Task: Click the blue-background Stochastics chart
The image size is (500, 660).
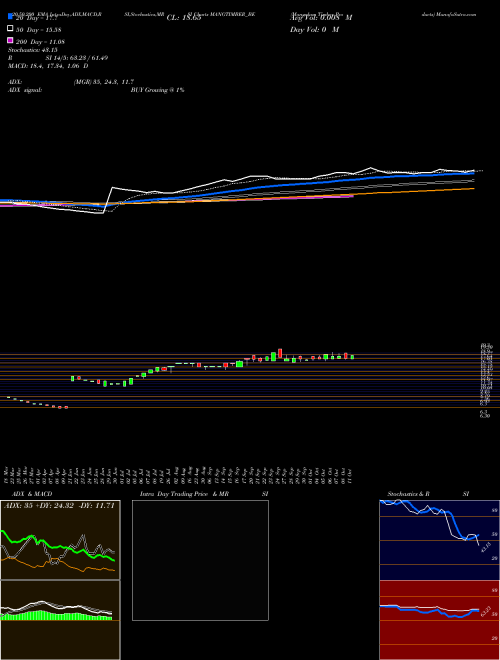Action: [439, 540]
